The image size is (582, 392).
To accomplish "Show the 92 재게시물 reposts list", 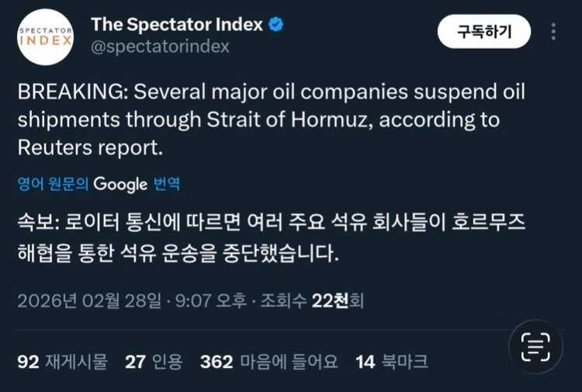I will pyautogui.click(x=63, y=362).
